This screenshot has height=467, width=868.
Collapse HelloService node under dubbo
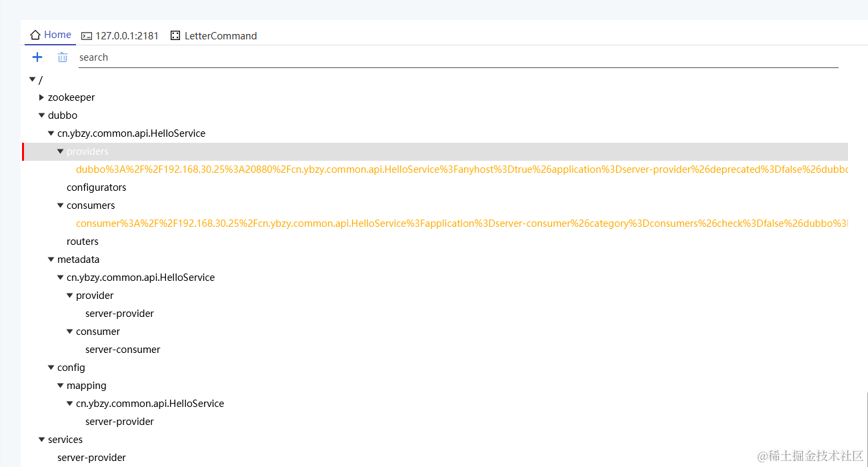(x=51, y=133)
